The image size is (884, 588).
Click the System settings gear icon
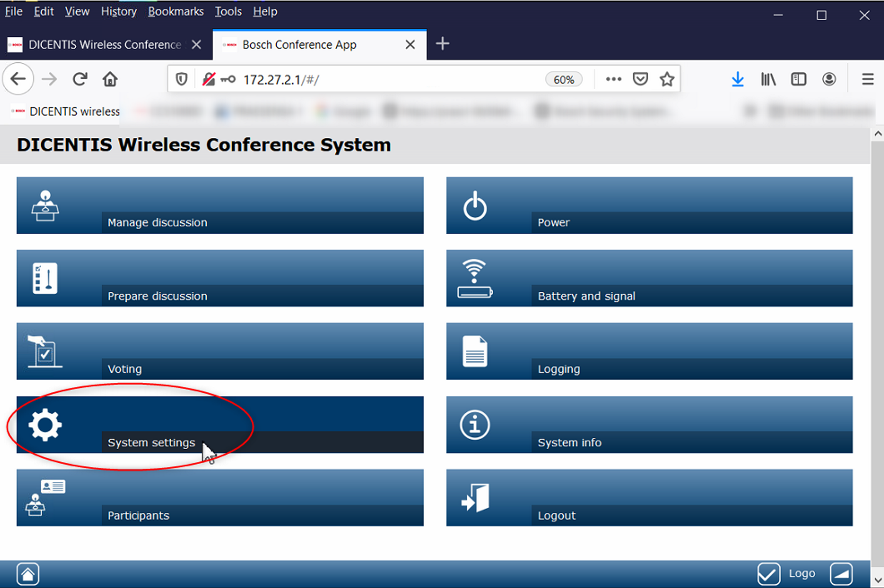tap(45, 425)
